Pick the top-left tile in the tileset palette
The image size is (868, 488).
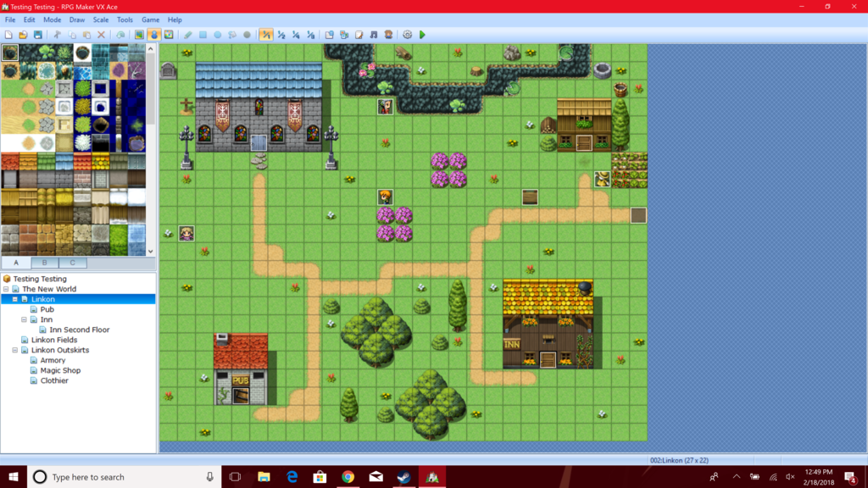tap(10, 53)
